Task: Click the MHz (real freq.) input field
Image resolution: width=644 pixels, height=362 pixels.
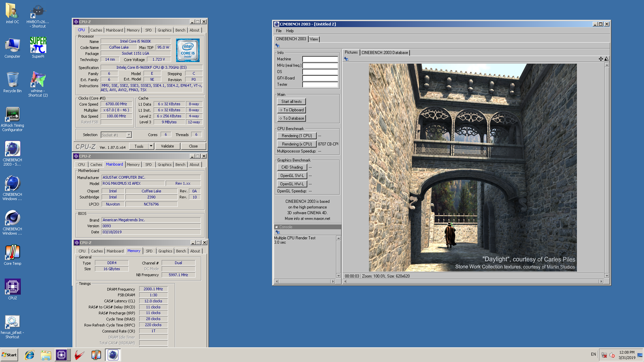Action: [320, 65]
